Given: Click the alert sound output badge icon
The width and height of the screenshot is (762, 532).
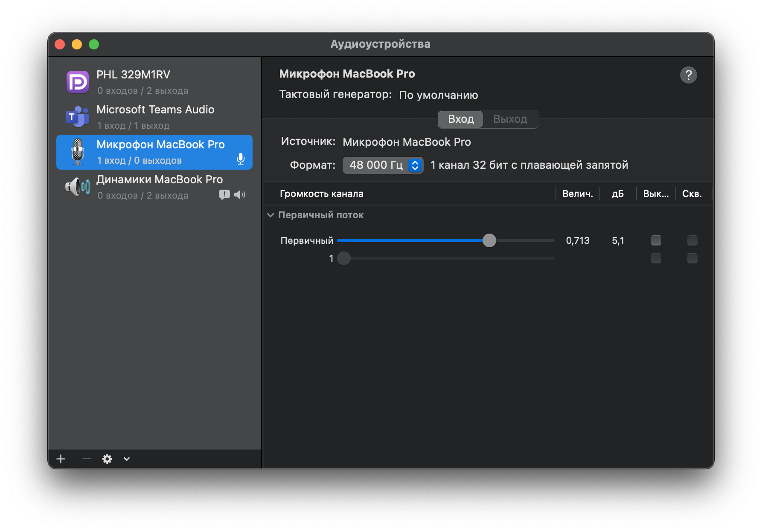Looking at the screenshot, I should click(x=224, y=195).
